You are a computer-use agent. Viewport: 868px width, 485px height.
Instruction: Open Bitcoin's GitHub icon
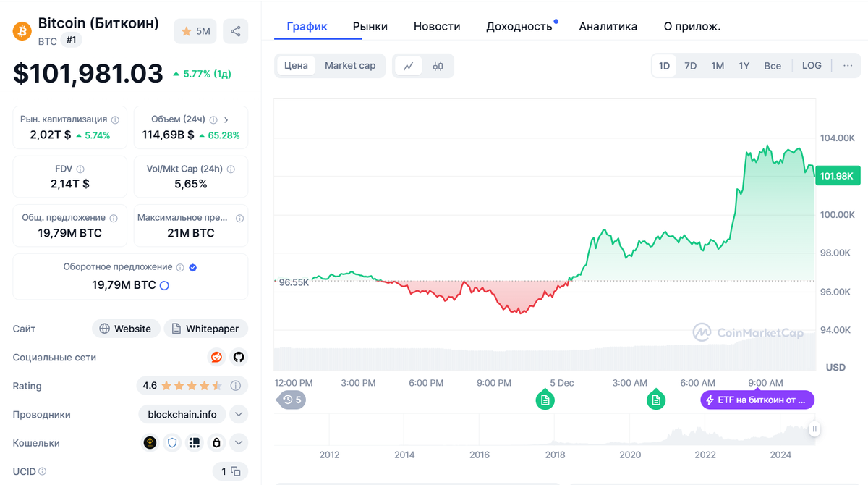(238, 357)
